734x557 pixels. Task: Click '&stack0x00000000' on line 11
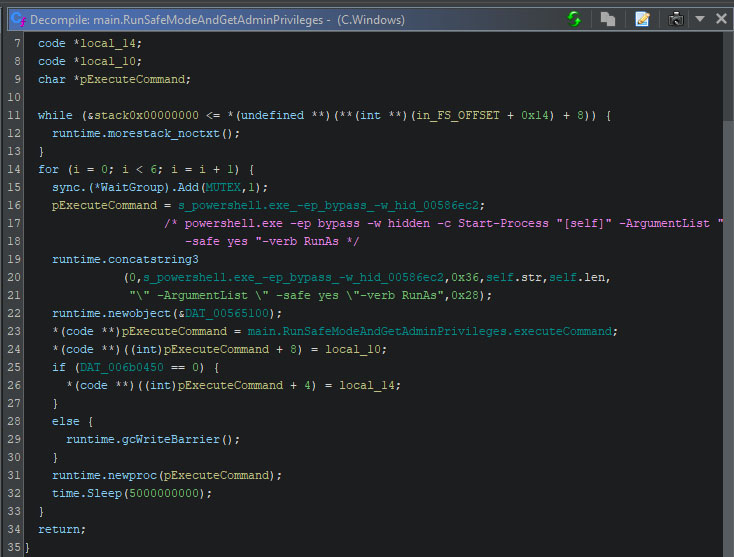[x=143, y=116]
